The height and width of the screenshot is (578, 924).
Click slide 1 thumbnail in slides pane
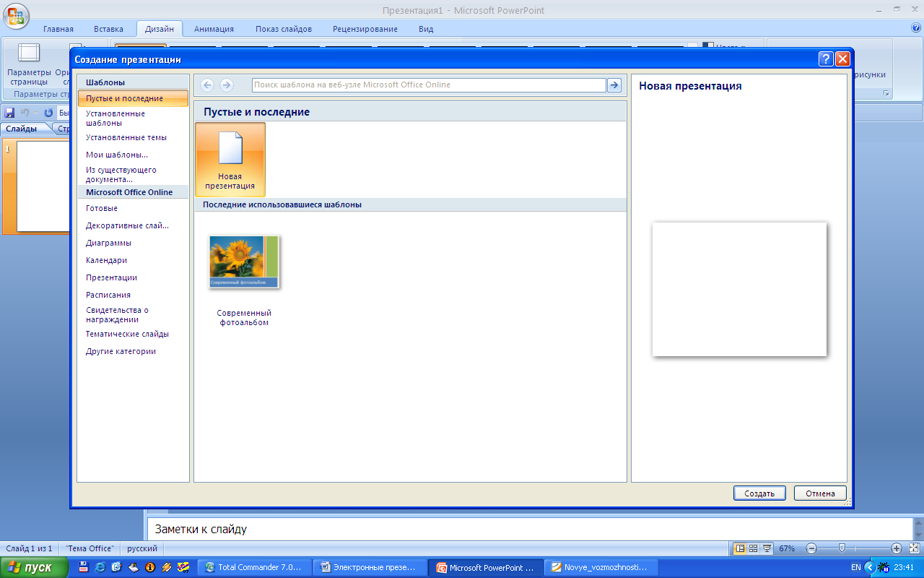pos(43,186)
